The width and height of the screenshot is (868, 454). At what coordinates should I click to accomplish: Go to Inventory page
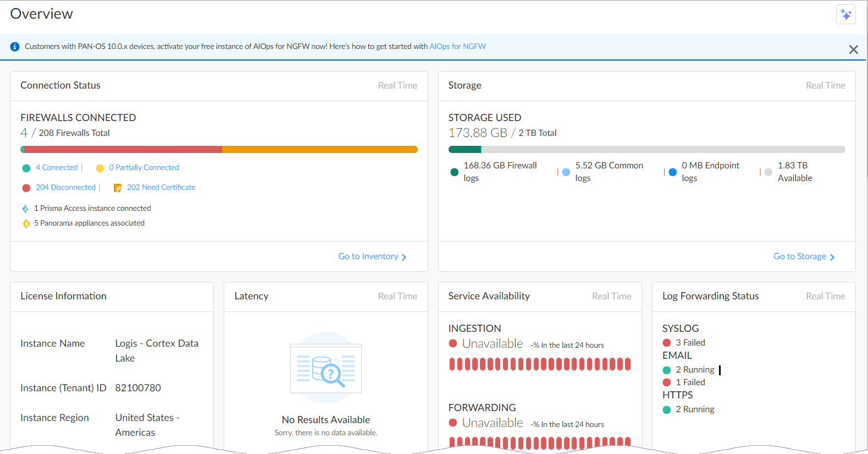click(372, 257)
